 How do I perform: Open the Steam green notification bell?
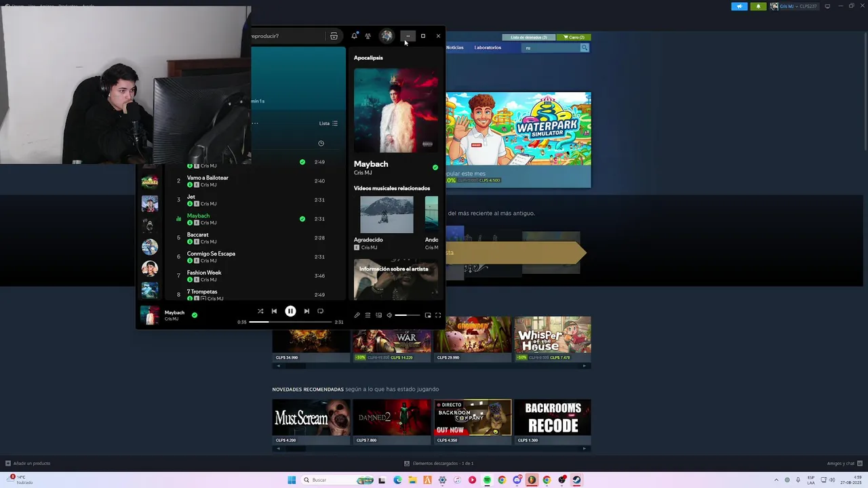click(758, 6)
